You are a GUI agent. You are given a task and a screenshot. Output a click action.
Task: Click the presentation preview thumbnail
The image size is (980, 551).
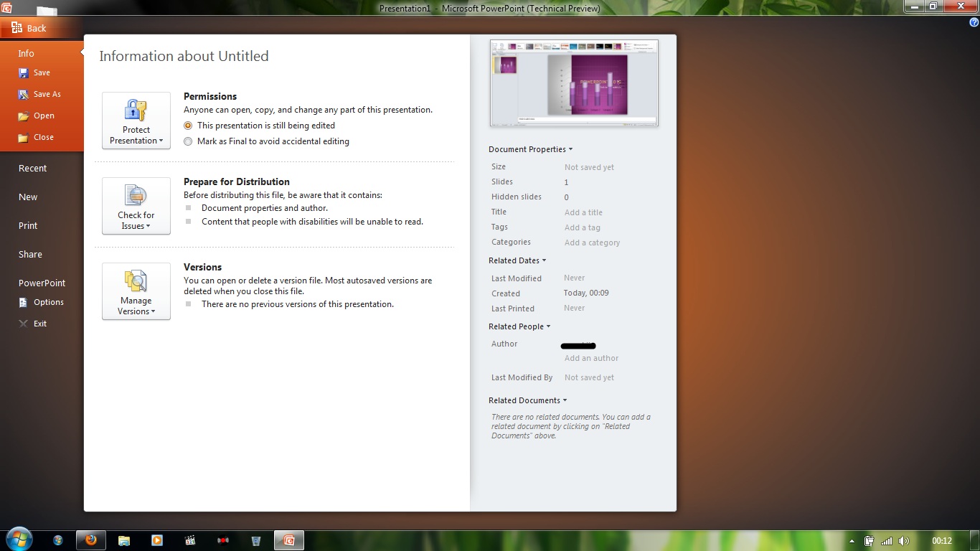(x=574, y=83)
